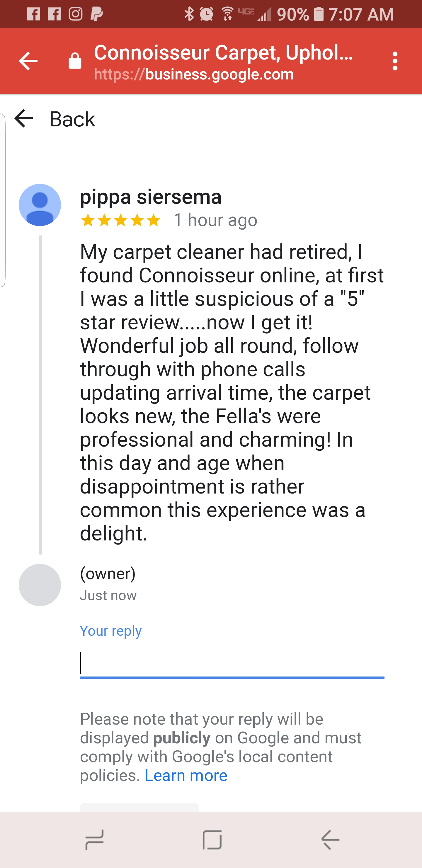Tap the owner's gray avatar circle

coord(40,585)
